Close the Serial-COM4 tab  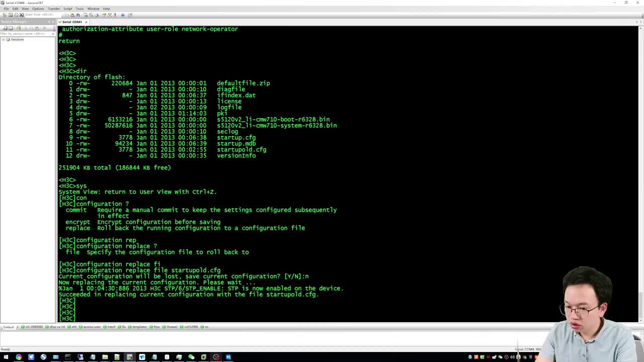[x=86, y=22]
